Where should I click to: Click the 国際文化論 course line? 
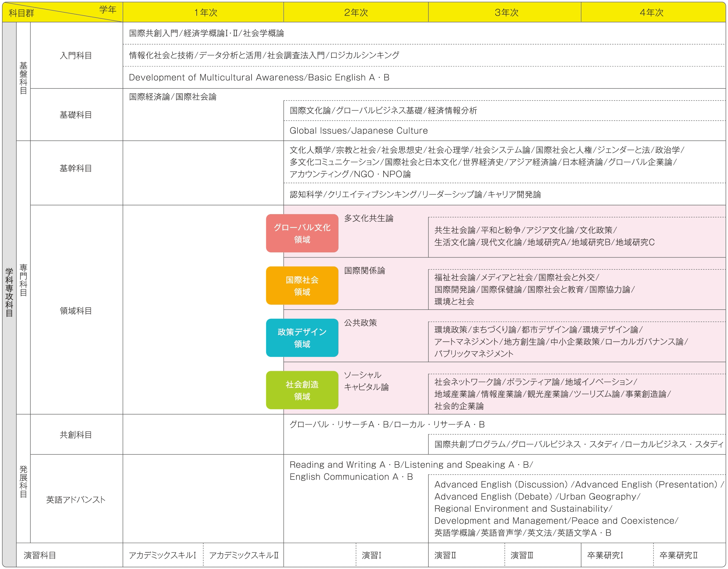[383, 110]
